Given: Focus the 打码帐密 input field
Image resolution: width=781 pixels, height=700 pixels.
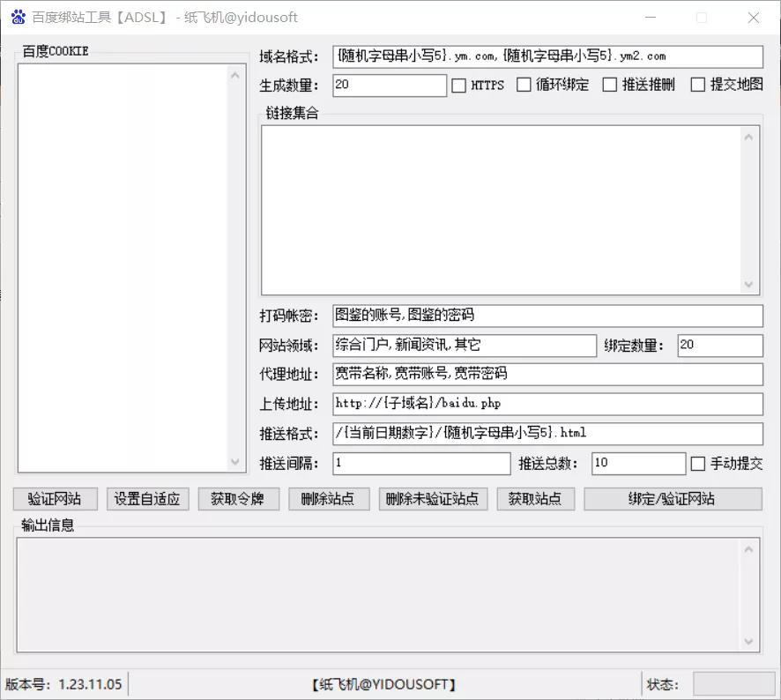Looking at the screenshot, I should click(548, 316).
